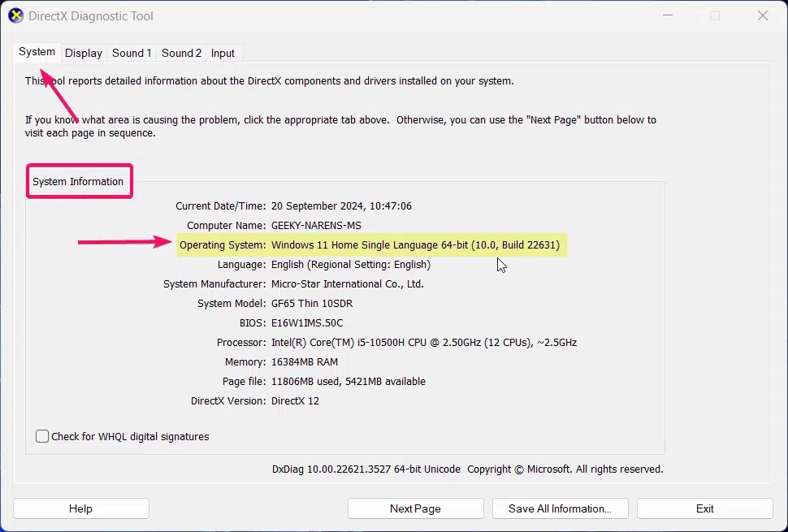
Task: Open the Sound 2 tab
Action: (181, 54)
